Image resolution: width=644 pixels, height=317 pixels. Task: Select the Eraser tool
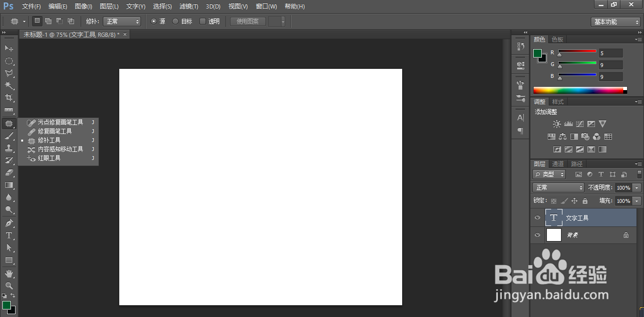coord(9,173)
